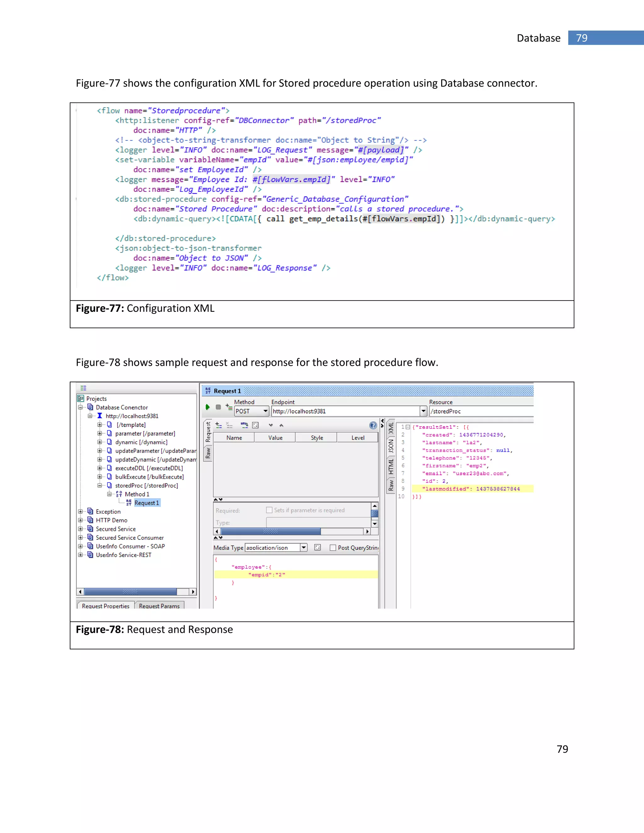Open the Endpoint dropdown arrow
The image size is (644, 833).
coord(423,411)
